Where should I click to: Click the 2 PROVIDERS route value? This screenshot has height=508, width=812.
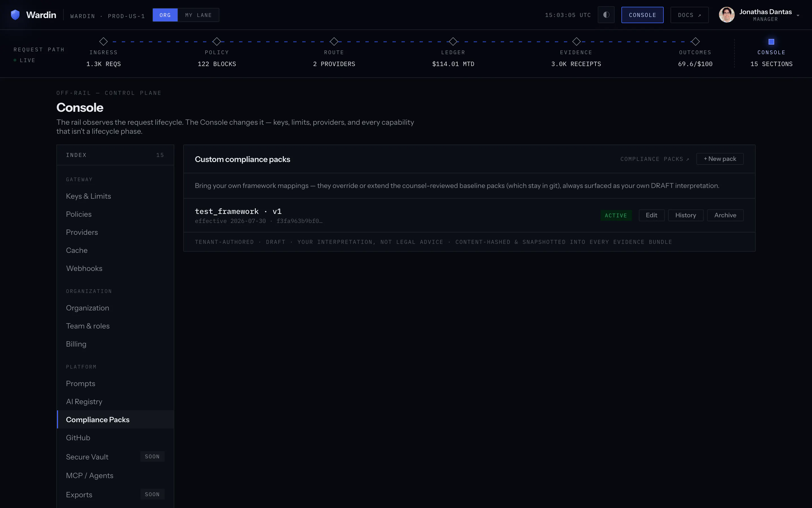pos(334,64)
